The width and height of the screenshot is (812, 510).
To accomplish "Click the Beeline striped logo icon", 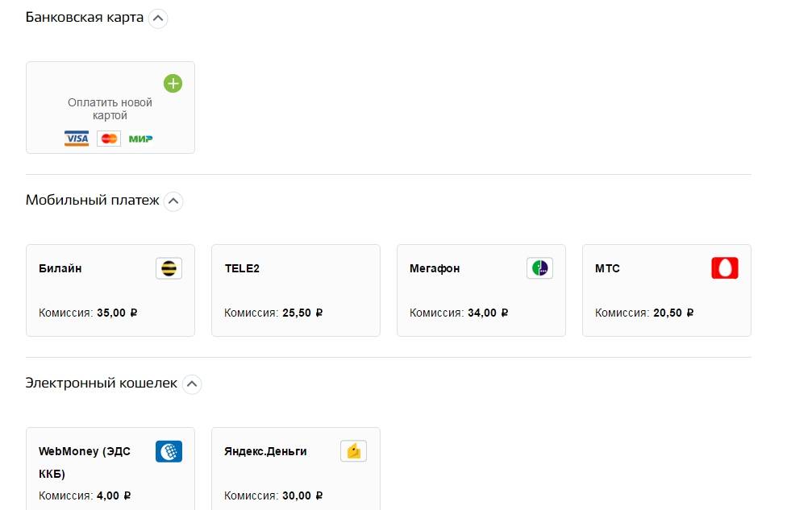I will pos(169,268).
